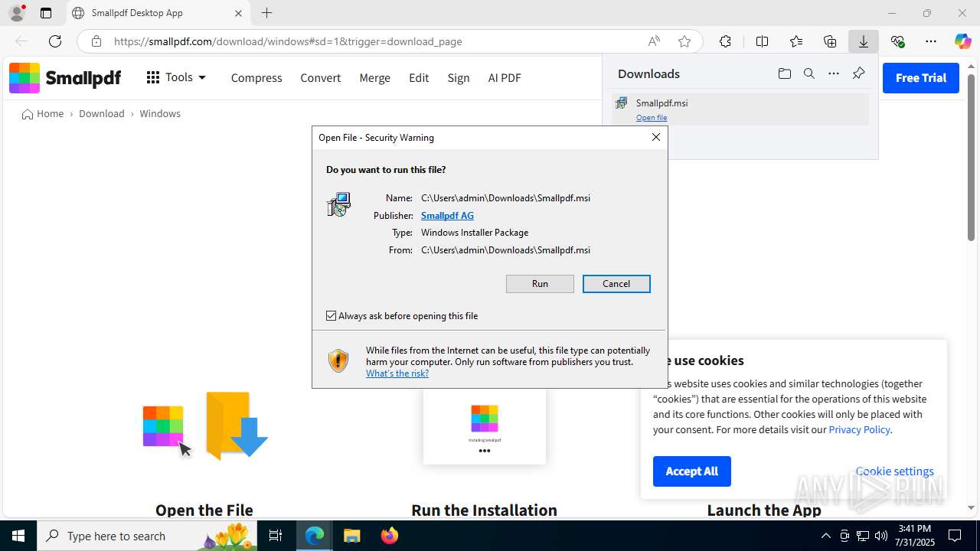Go to Download breadcrumb
Screen dimensions: 980x551
click(102, 113)
